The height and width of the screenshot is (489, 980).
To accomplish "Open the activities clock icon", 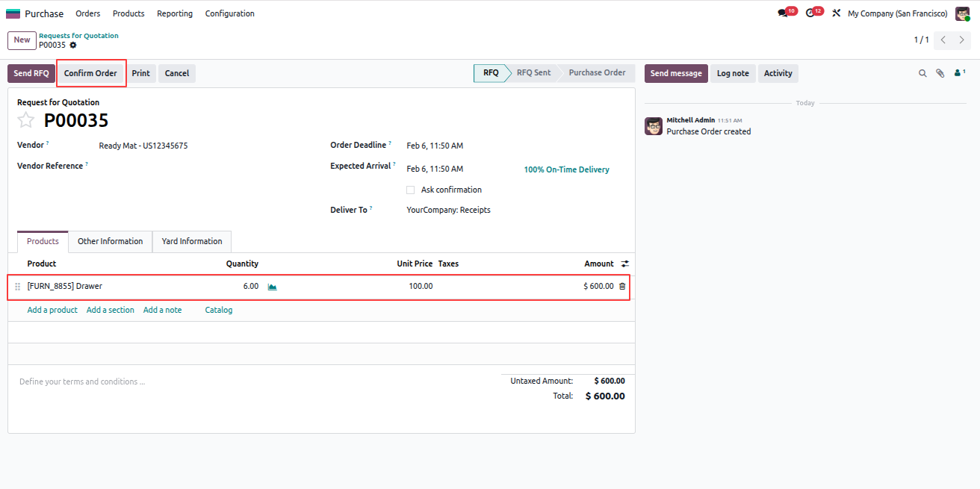I will tap(810, 13).
